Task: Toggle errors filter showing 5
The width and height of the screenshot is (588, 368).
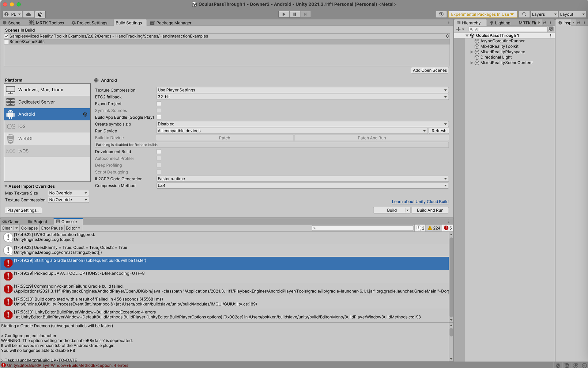Action: (448, 228)
